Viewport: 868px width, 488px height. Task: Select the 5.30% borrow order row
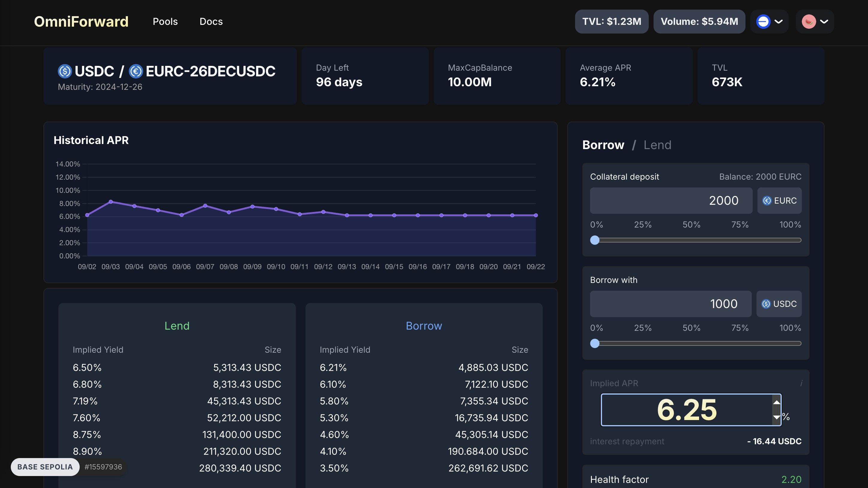(424, 418)
